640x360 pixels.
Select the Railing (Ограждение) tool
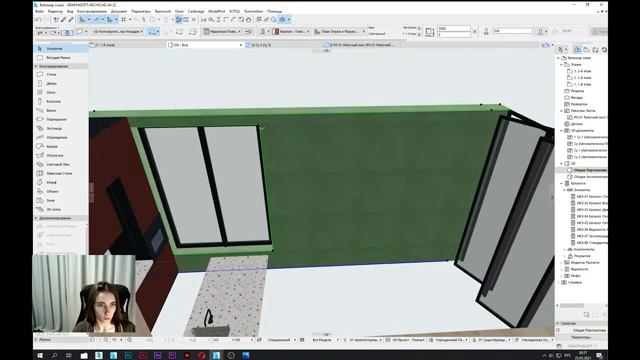(x=60, y=137)
